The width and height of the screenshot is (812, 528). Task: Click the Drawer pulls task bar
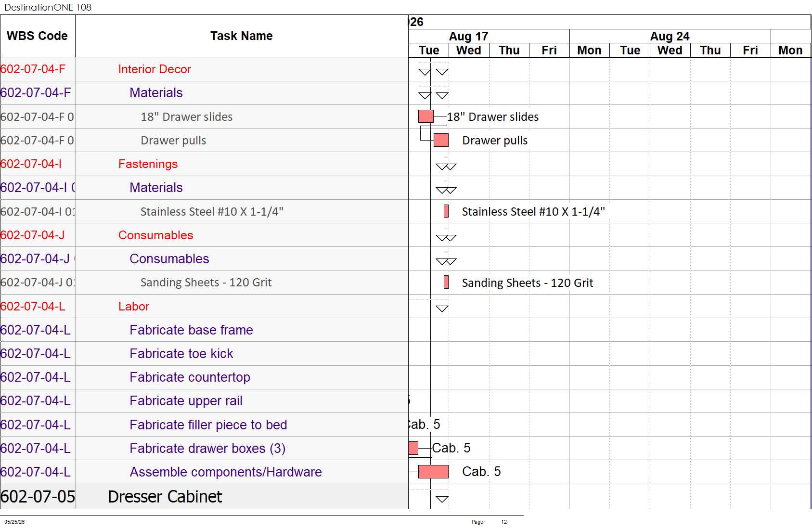tap(441, 140)
